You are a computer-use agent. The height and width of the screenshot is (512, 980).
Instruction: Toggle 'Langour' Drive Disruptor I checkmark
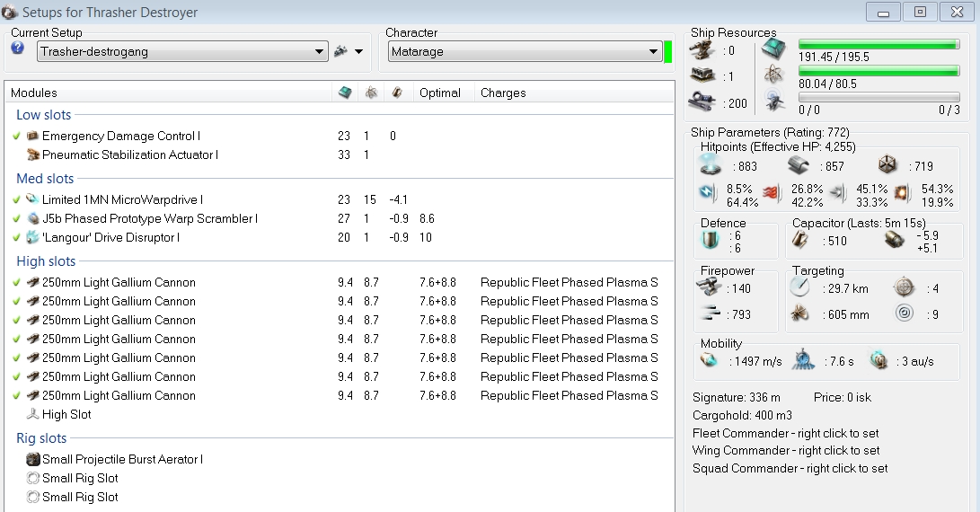(x=16, y=237)
